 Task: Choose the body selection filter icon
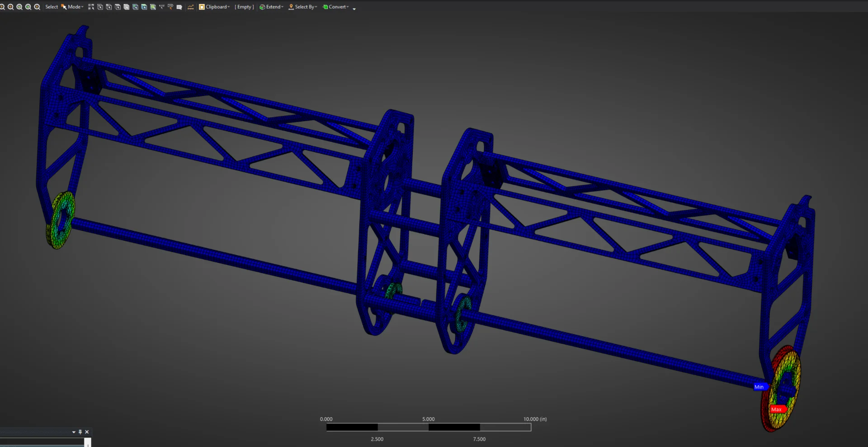(126, 7)
